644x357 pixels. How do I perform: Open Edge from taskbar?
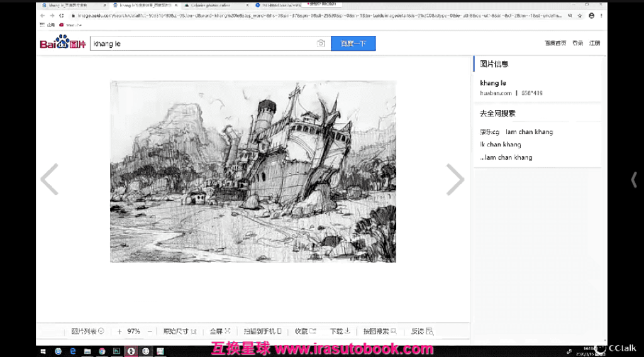(x=73, y=351)
